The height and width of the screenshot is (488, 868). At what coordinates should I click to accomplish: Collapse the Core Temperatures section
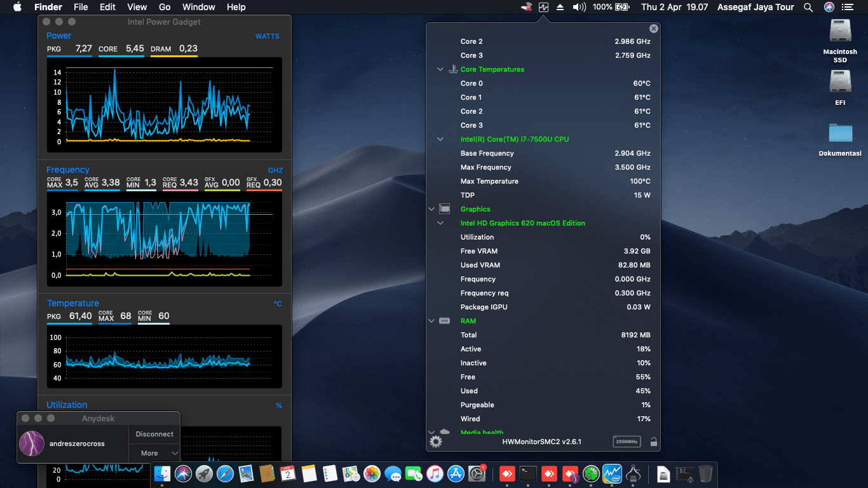pos(440,69)
